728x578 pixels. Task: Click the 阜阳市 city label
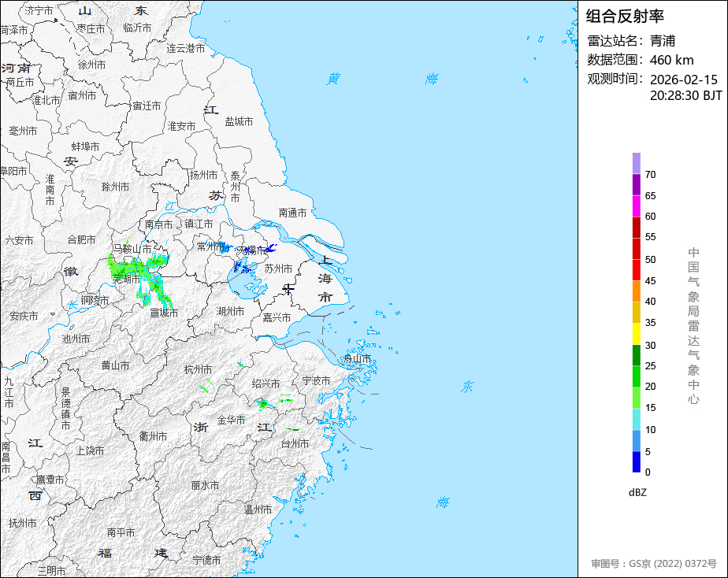point(13,171)
